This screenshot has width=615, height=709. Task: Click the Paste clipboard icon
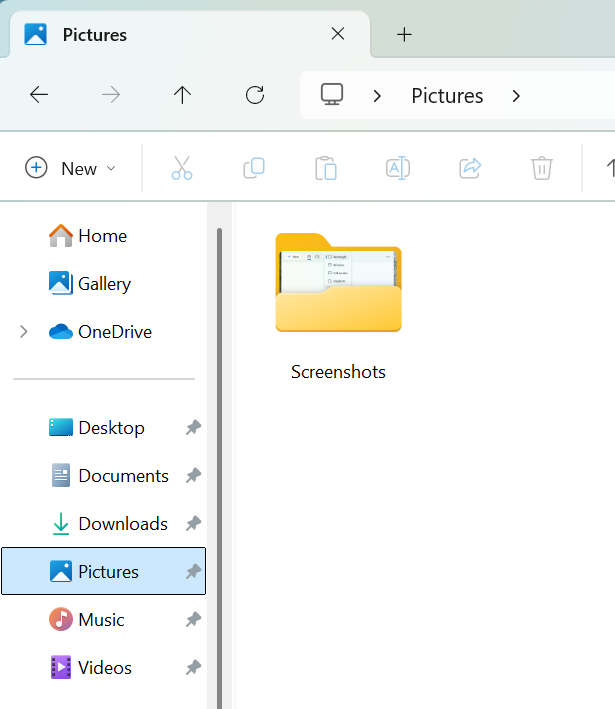click(326, 168)
